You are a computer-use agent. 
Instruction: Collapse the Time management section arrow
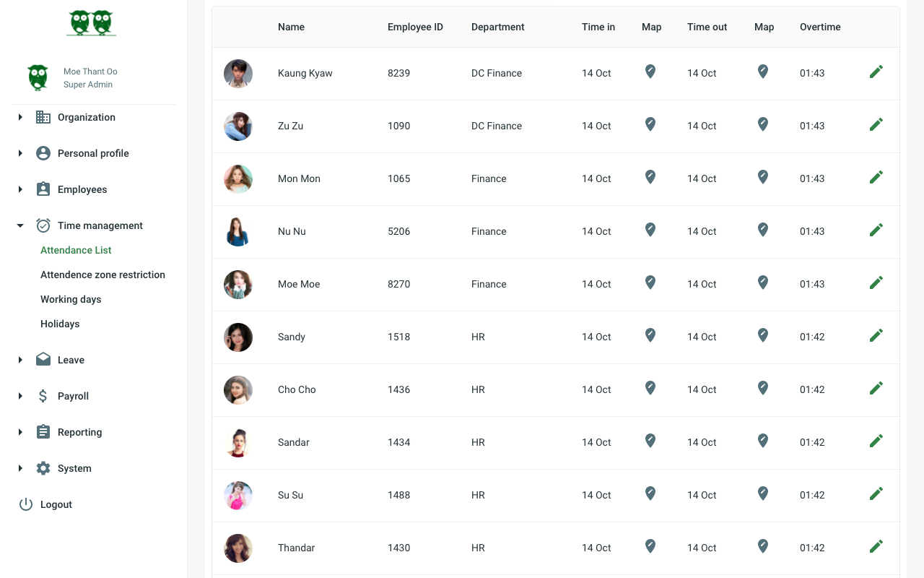coord(20,225)
